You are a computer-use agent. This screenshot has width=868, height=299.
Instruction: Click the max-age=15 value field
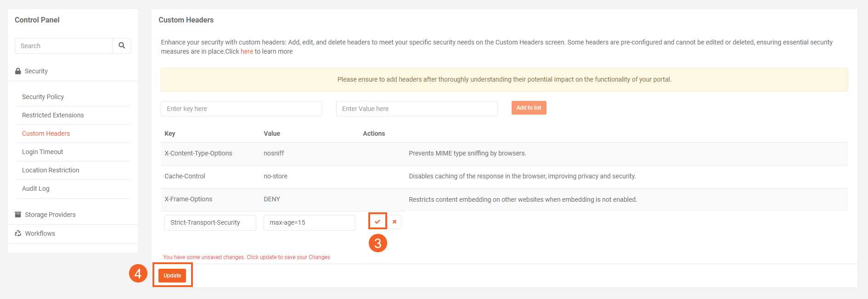[x=309, y=222]
